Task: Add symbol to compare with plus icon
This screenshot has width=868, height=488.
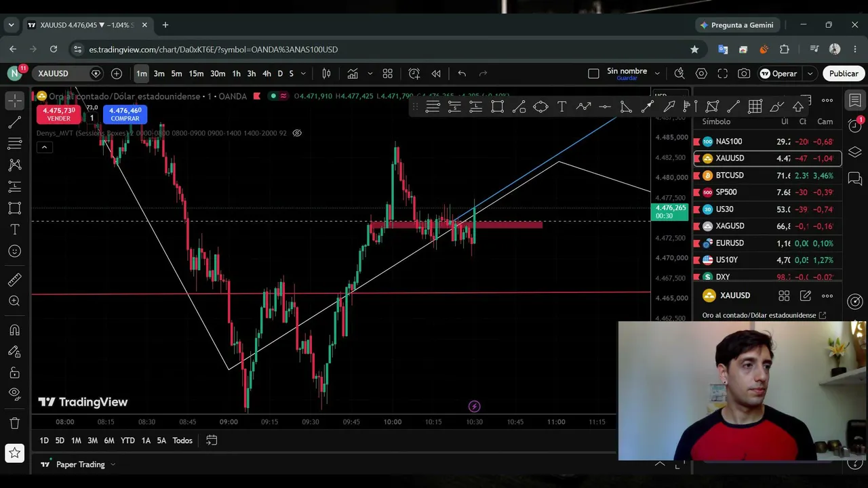Action: tap(117, 73)
